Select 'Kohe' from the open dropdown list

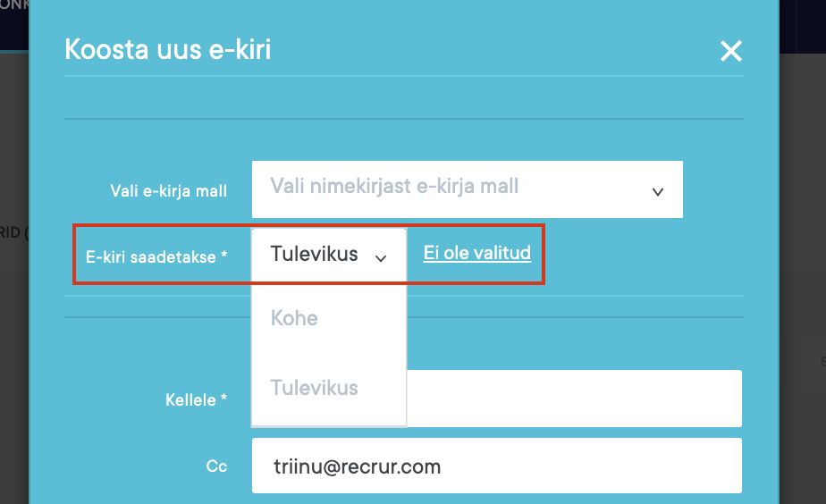point(294,318)
